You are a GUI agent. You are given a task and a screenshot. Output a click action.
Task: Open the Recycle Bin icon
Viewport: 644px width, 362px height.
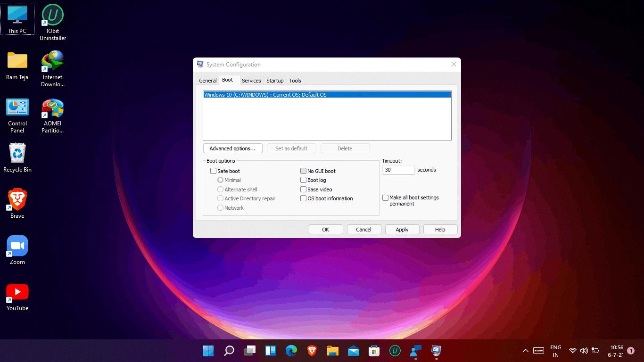17,154
